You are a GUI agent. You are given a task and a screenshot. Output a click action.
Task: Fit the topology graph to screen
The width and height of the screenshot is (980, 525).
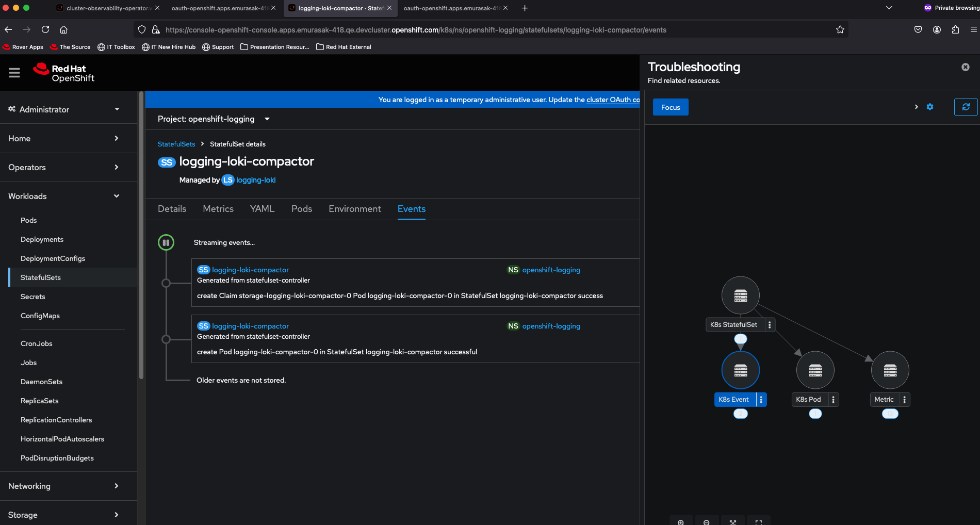[733, 521]
